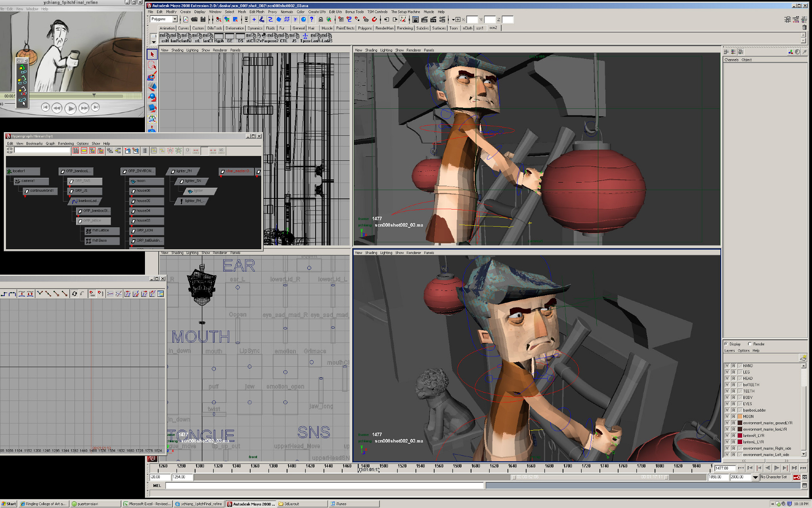Screen dimensions: 812x508
Task: Pick the Paint Selection tool in toolbox
Action: coord(152,76)
